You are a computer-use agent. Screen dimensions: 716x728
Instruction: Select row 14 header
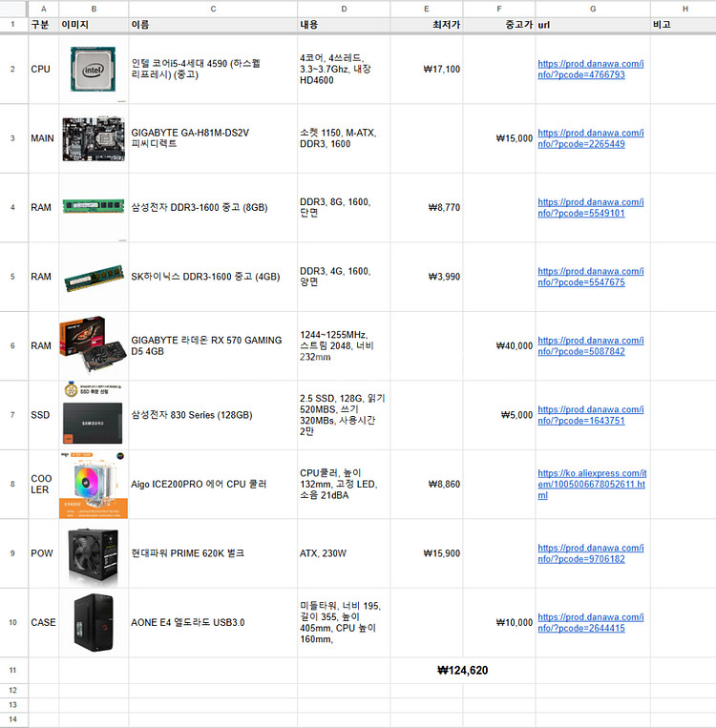click(x=13, y=719)
